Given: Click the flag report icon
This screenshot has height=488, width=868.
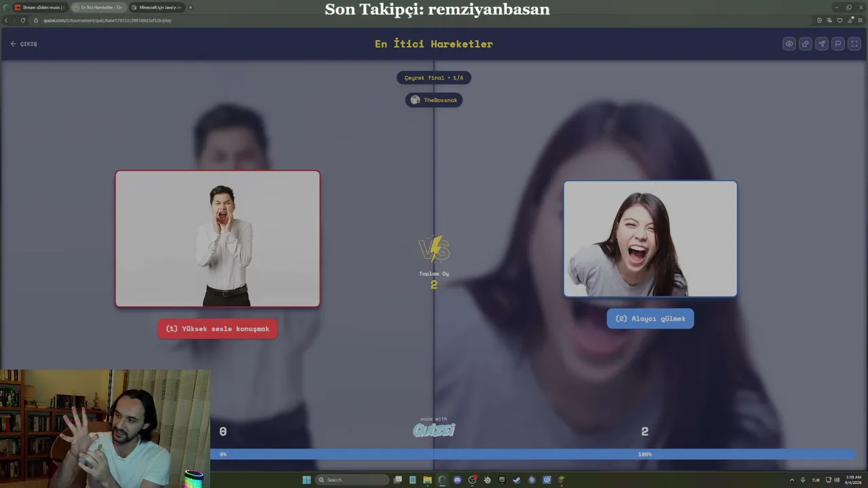Looking at the screenshot, I should (x=838, y=43).
